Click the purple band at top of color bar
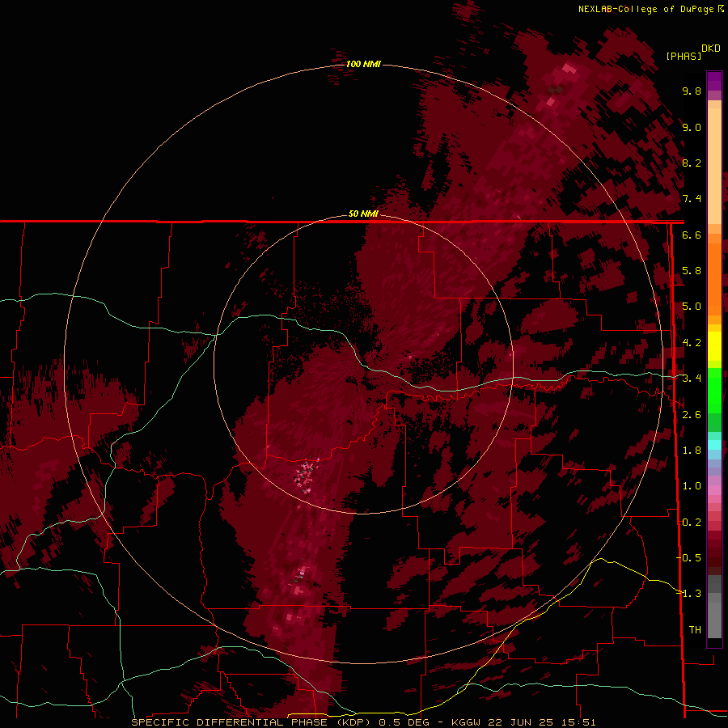728x728 pixels. [x=714, y=81]
